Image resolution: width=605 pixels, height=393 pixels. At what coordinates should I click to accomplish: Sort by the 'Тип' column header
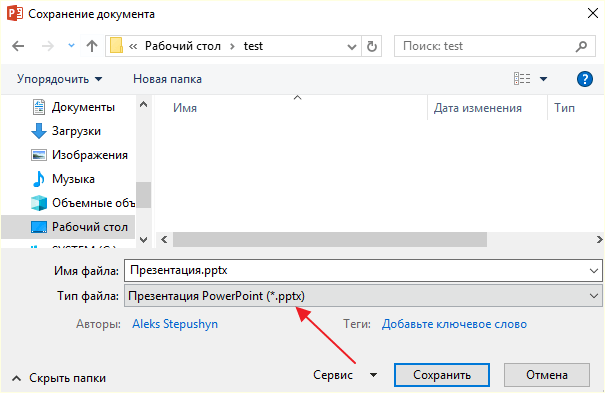coord(564,108)
